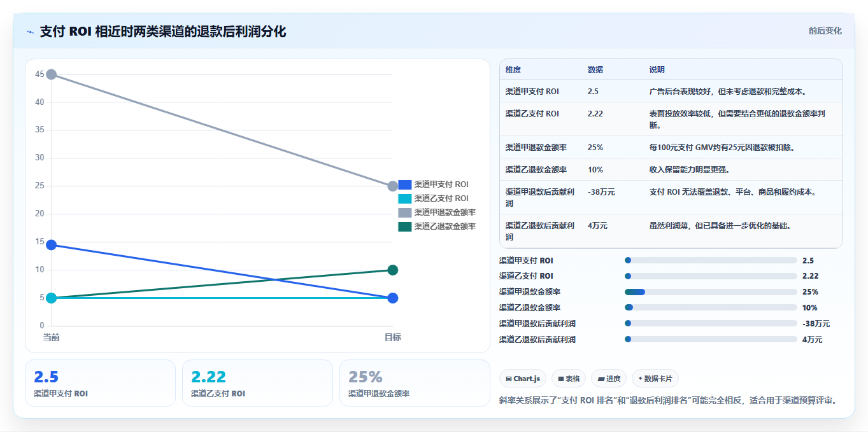
Task: Toggle 渠道乙退款金额率 legend entry
Action: tap(438, 226)
